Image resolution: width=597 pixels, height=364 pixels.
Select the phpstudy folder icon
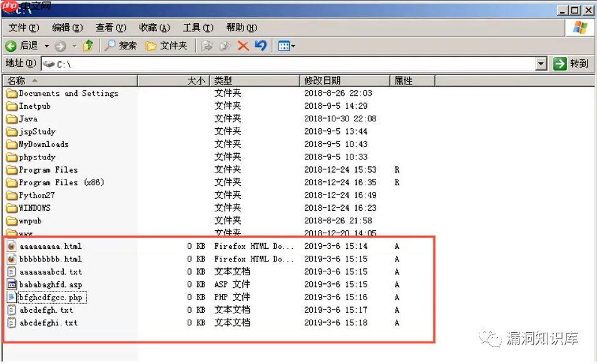(12, 157)
